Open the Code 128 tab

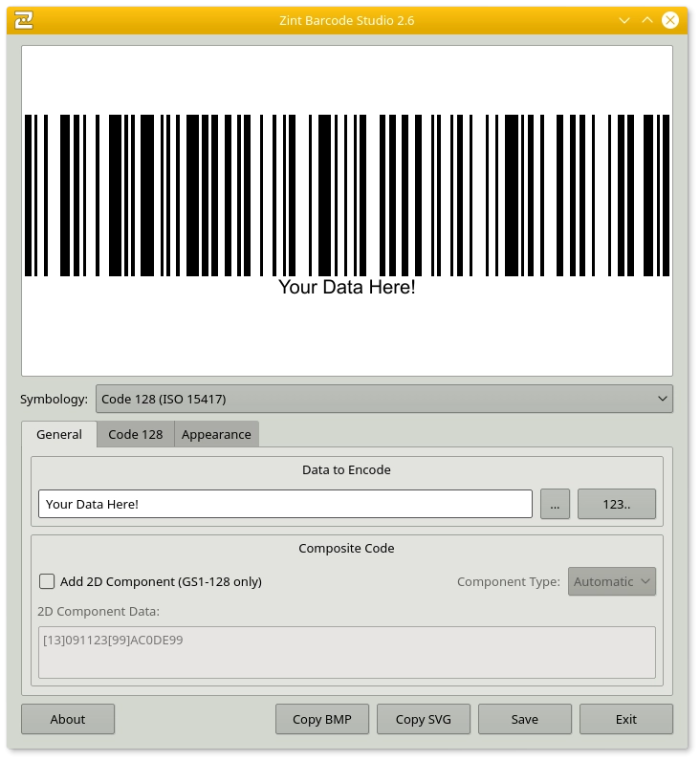[x=135, y=434]
